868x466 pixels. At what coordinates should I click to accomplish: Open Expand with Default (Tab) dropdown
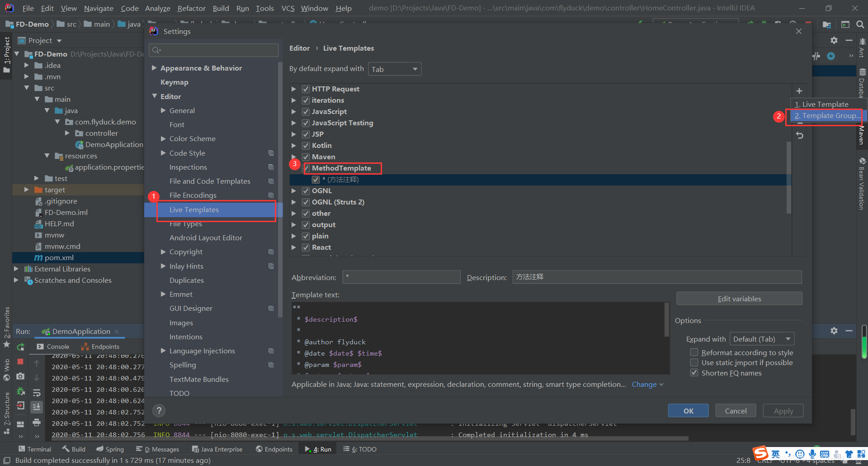pos(762,339)
